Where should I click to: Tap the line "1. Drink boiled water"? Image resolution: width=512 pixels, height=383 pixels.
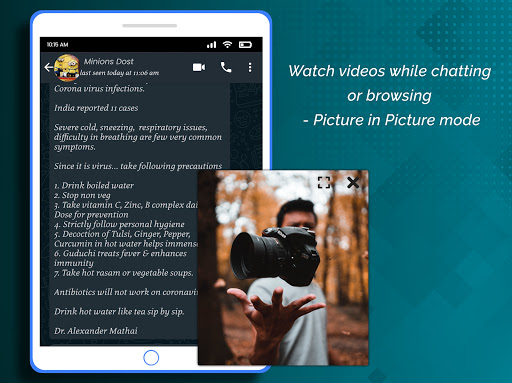(94, 185)
